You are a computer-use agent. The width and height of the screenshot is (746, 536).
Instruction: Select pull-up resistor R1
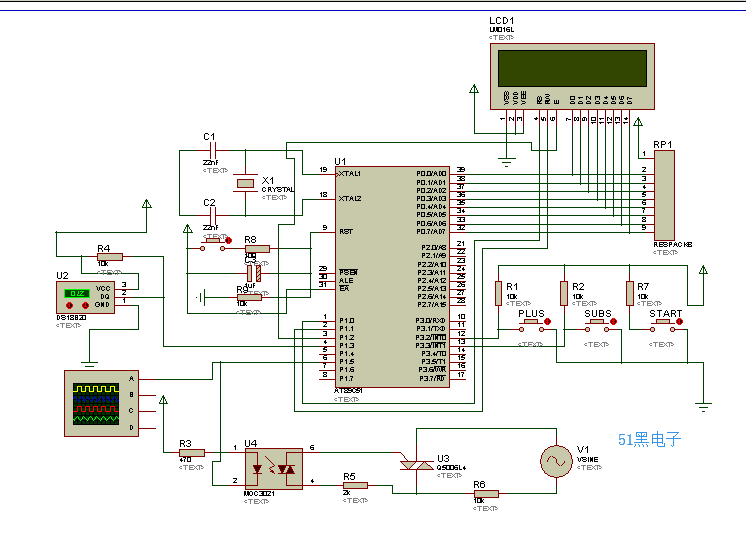tap(498, 293)
